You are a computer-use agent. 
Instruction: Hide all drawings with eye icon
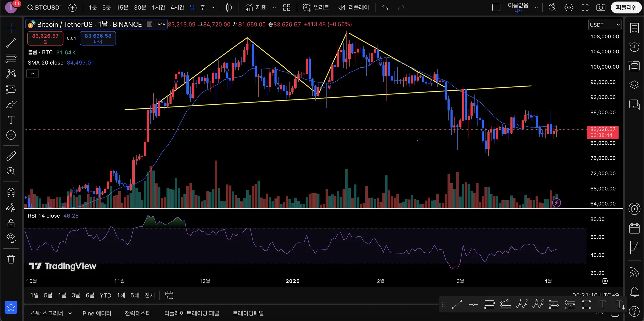click(11, 238)
